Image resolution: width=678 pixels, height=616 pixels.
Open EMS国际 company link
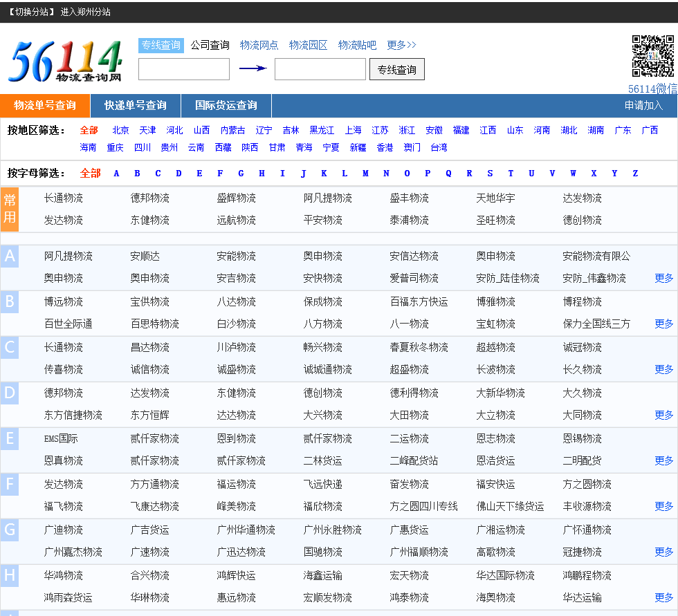61,438
